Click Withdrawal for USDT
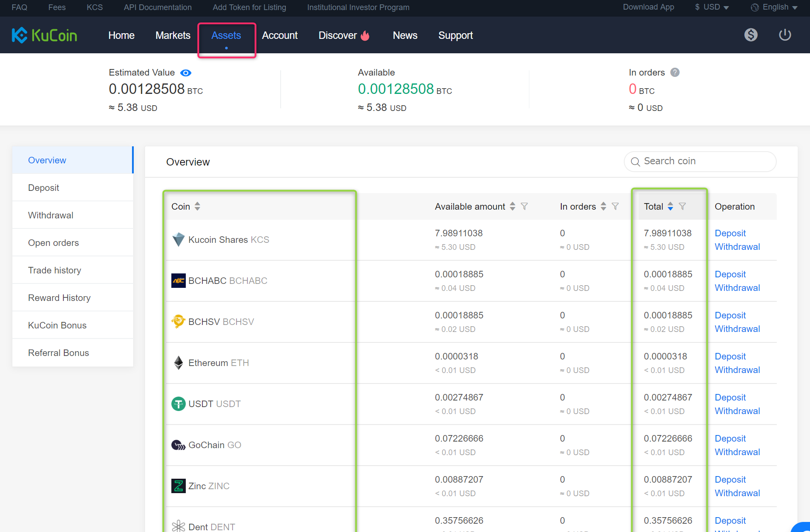The width and height of the screenshot is (810, 532). pos(737,411)
